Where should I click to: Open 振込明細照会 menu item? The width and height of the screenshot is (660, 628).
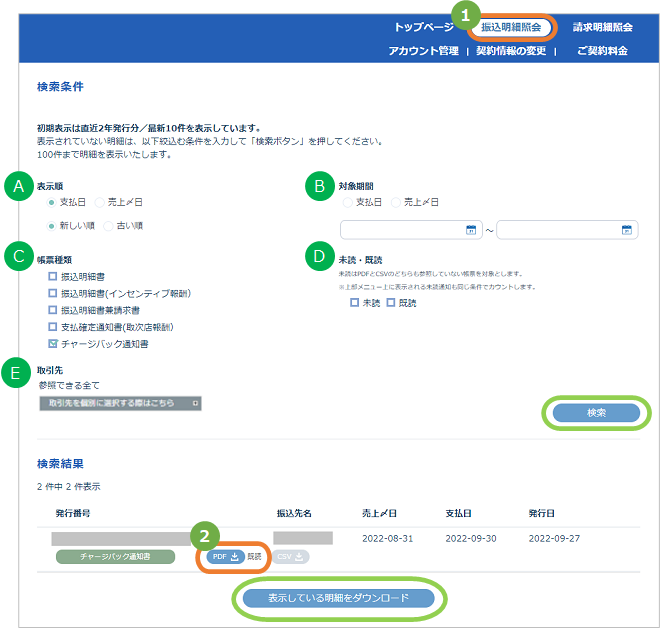coord(511,27)
